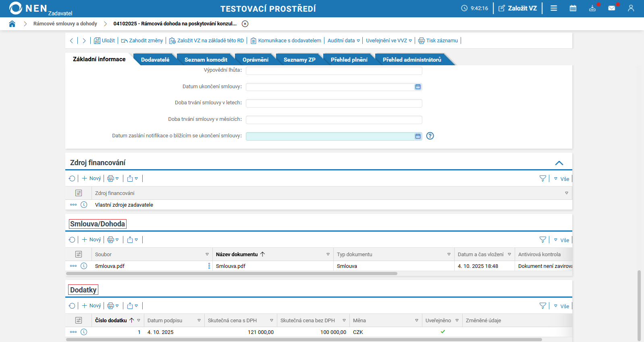This screenshot has width=644, height=342.
Task: Open Komunikace s dodavatelem
Action: click(286, 41)
